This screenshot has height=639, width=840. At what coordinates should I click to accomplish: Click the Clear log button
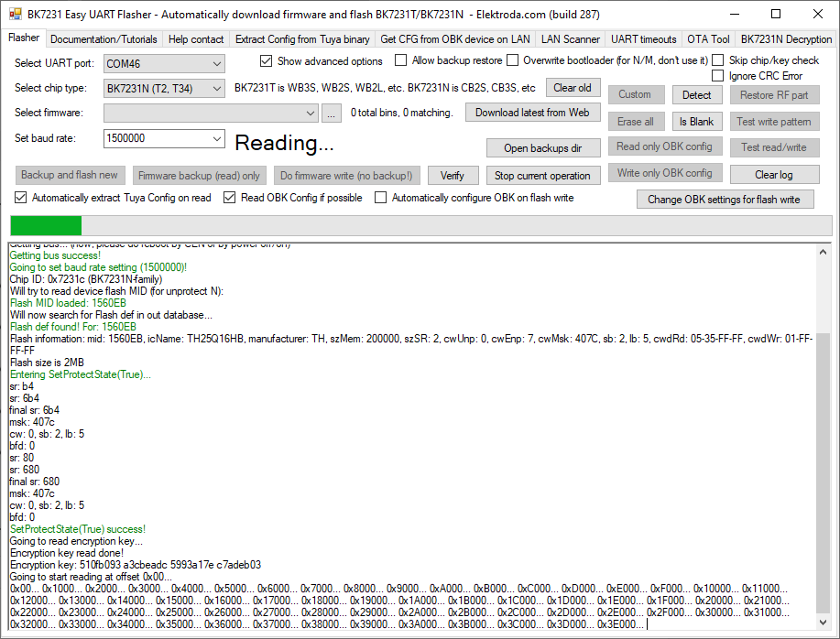pos(774,175)
